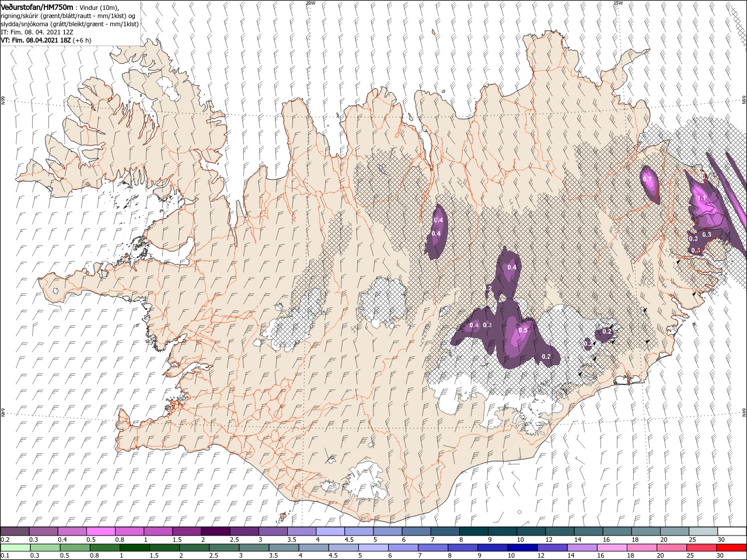Pick the bright red rain swatch labelled 30
Viewport: 747px width, 560px height.
731,548
